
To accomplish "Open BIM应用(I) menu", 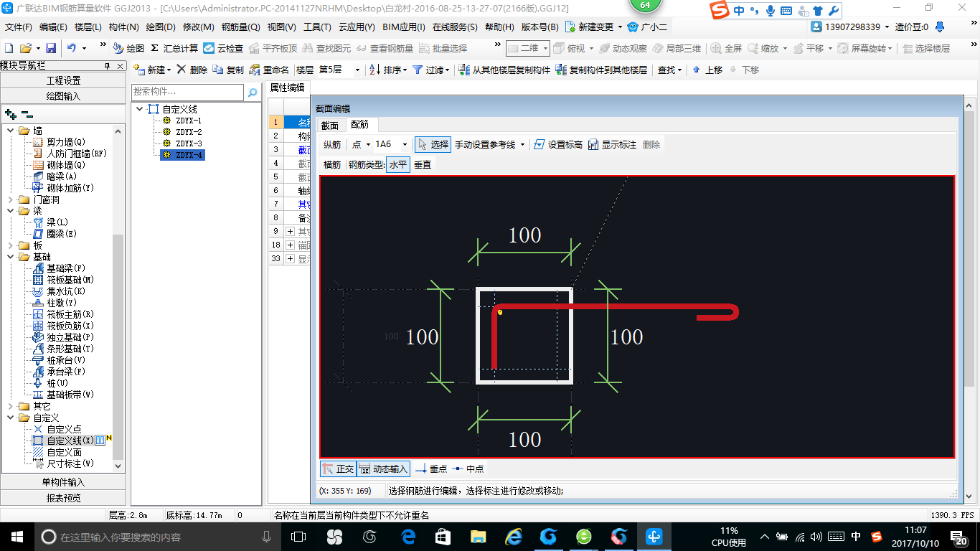I will 404,27.
